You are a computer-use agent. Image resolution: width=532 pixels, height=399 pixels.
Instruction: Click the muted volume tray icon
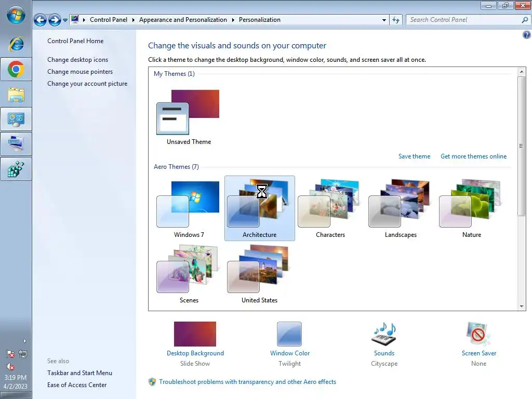[10, 366]
